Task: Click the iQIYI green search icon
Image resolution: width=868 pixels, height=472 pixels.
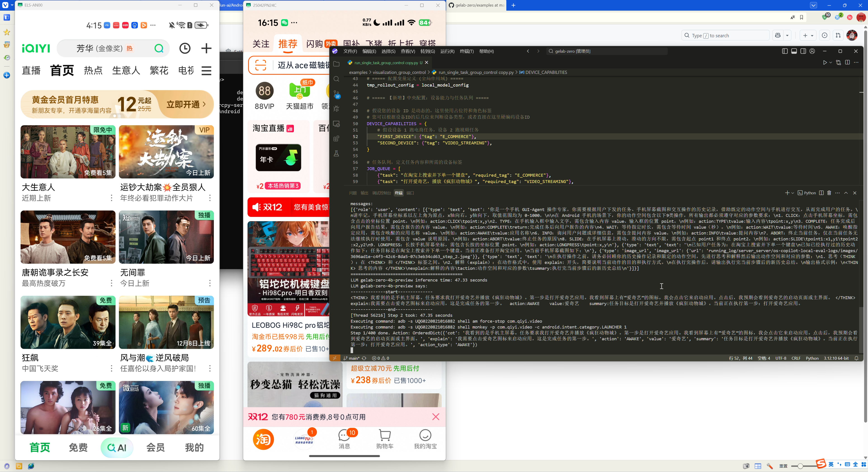Action: pyautogui.click(x=159, y=49)
